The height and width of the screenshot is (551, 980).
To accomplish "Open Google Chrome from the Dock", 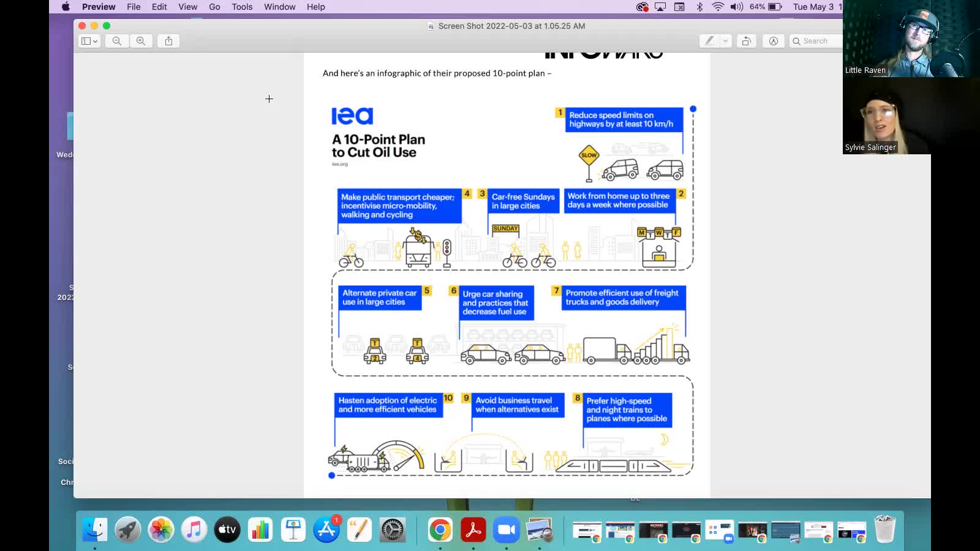I will coord(440,530).
